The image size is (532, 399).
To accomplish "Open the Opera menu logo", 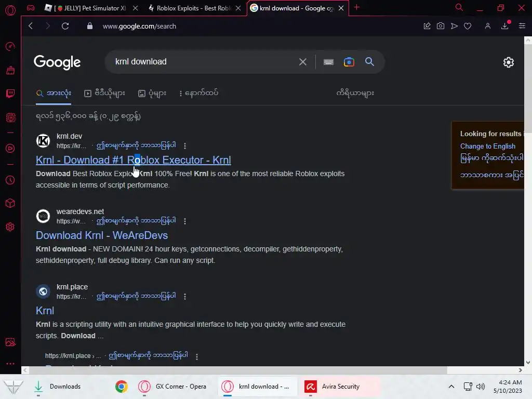I will [10, 10].
